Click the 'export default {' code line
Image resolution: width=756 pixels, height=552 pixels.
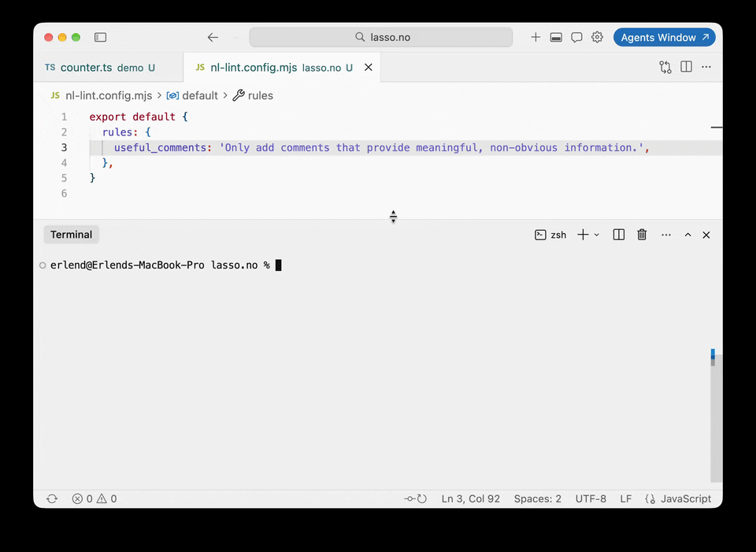pyautogui.click(x=139, y=117)
